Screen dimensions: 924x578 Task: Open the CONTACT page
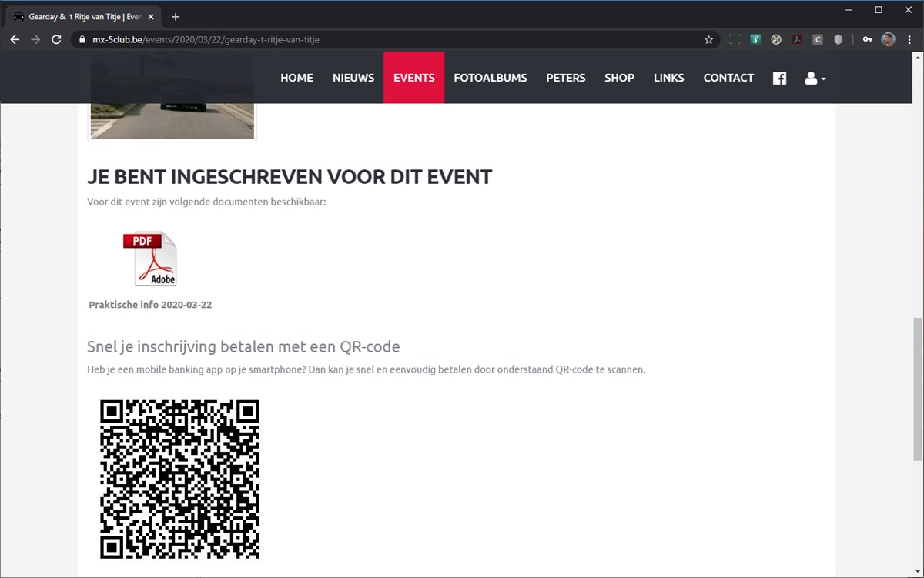728,78
